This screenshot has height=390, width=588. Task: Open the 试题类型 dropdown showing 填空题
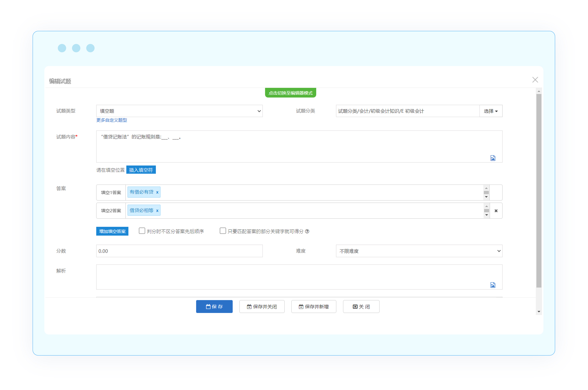click(x=179, y=111)
